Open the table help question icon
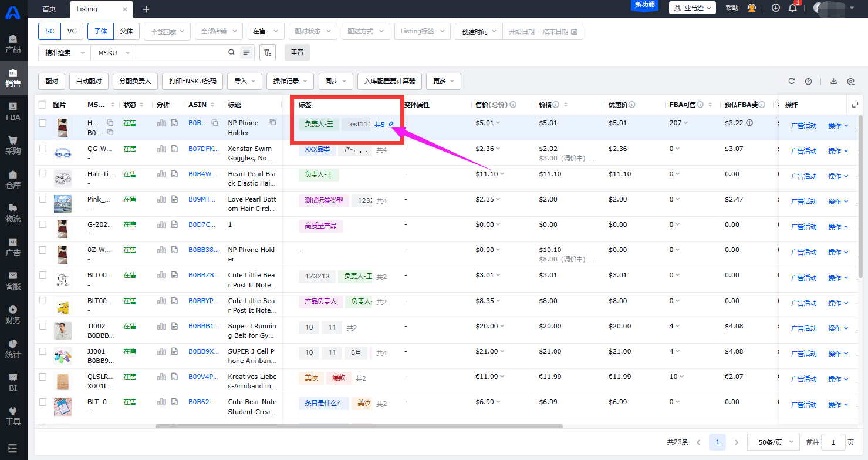 (x=808, y=81)
